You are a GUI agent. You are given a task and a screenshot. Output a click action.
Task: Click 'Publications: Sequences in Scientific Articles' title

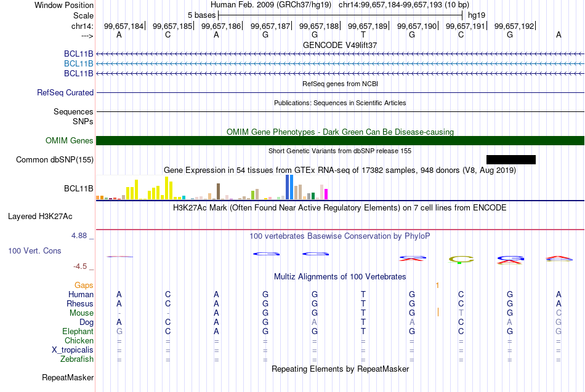click(340, 103)
